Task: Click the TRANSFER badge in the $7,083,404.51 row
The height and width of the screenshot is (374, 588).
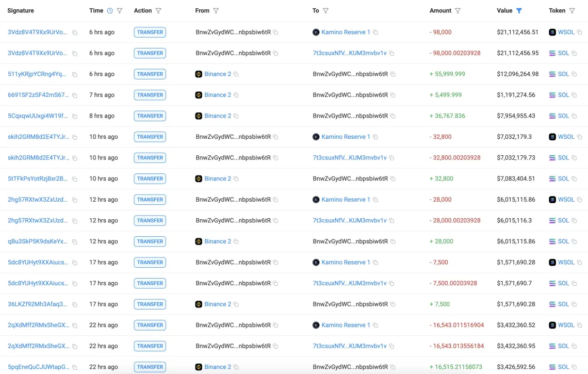Action: click(150, 179)
